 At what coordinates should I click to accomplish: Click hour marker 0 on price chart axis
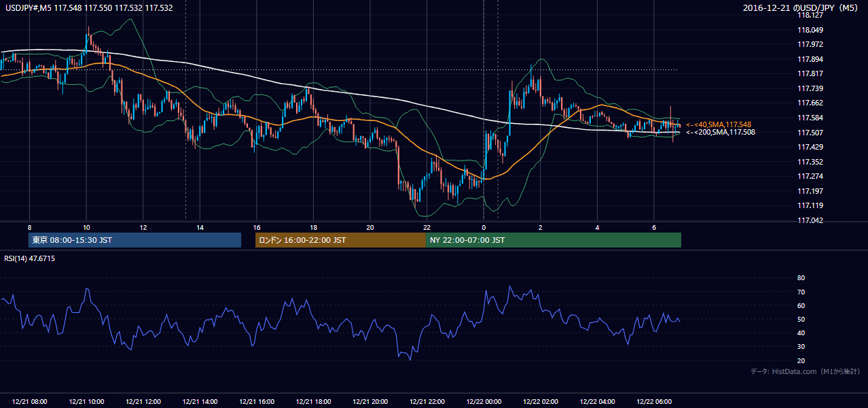tap(484, 226)
